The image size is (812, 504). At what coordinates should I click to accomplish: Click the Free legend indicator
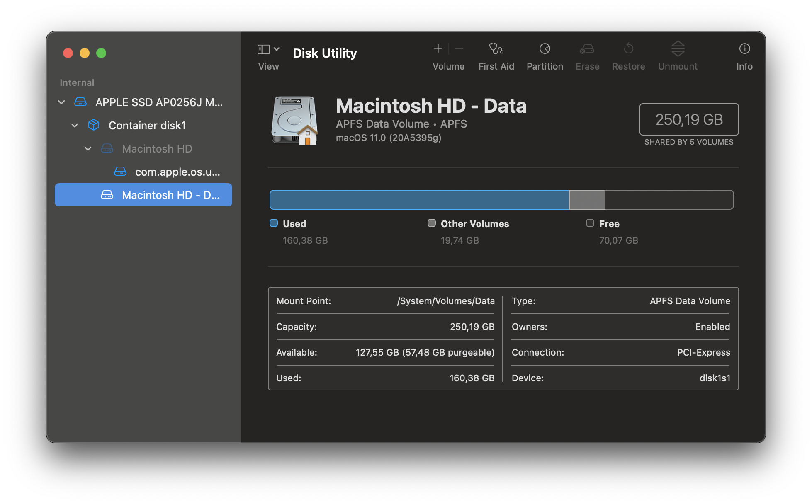pos(590,223)
